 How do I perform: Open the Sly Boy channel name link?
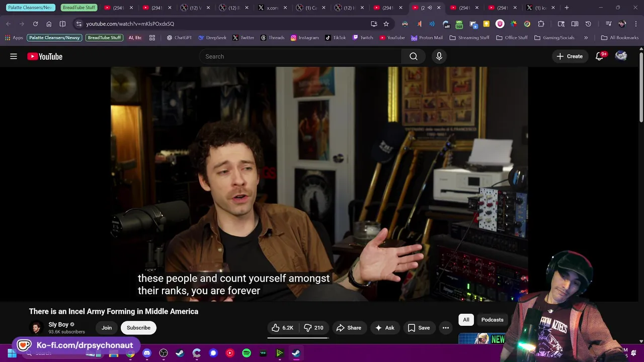click(x=58, y=324)
